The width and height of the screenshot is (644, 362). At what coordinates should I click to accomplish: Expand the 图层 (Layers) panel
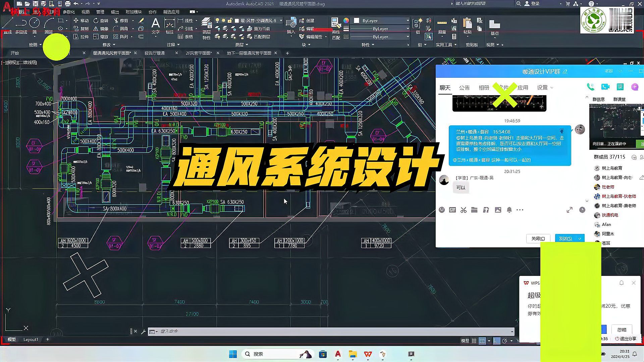pos(242,45)
